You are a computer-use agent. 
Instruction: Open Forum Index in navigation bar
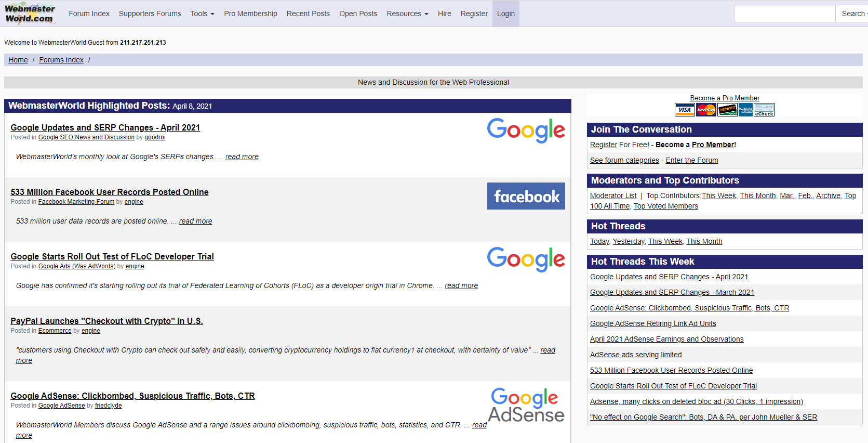point(89,14)
